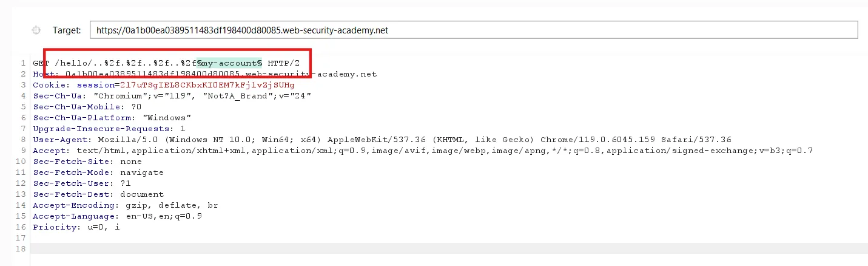
Task: Click the Accept-Language header line
Action: point(117,216)
